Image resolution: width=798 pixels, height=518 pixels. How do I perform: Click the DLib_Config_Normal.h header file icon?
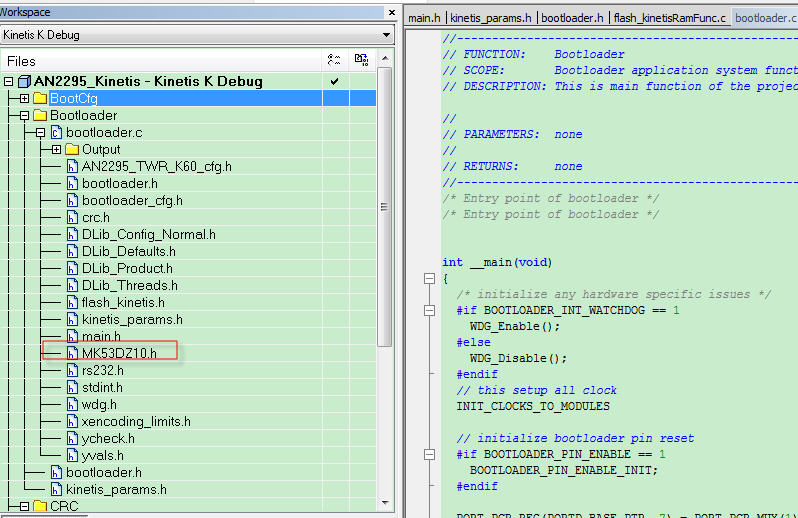pyautogui.click(x=72, y=235)
